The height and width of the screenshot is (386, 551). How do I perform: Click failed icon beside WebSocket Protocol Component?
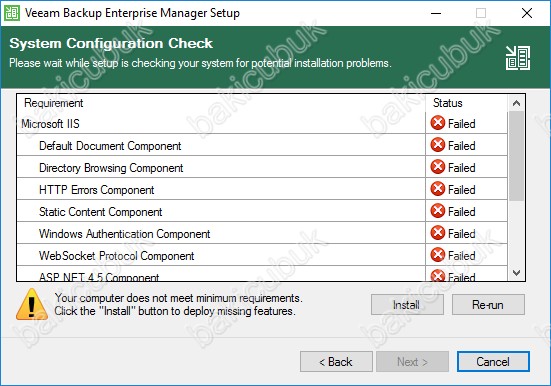pos(437,255)
